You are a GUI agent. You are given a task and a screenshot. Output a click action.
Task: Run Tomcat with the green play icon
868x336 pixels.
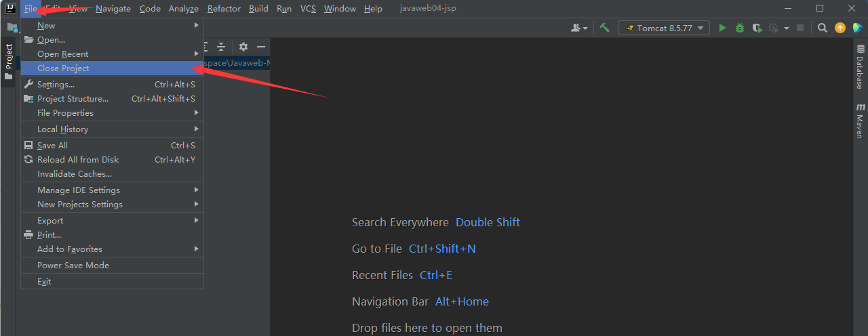722,28
